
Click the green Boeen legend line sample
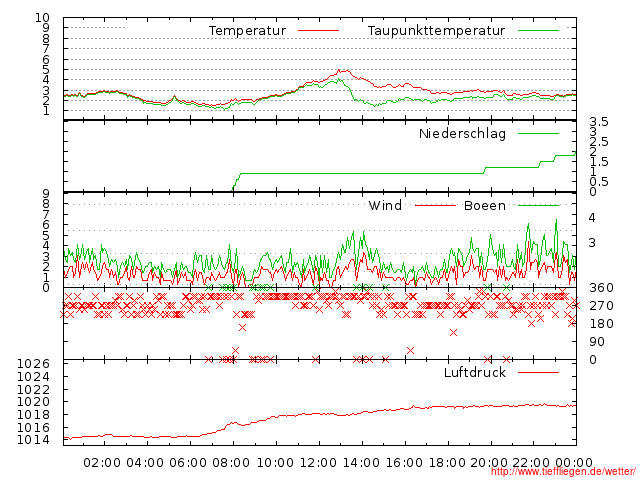point(538,205)
